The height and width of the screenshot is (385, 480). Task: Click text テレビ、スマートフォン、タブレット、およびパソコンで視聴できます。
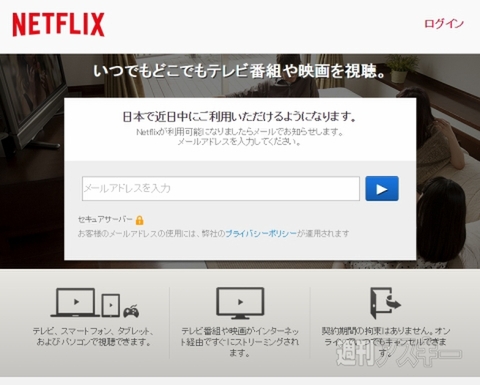[93, 337]
